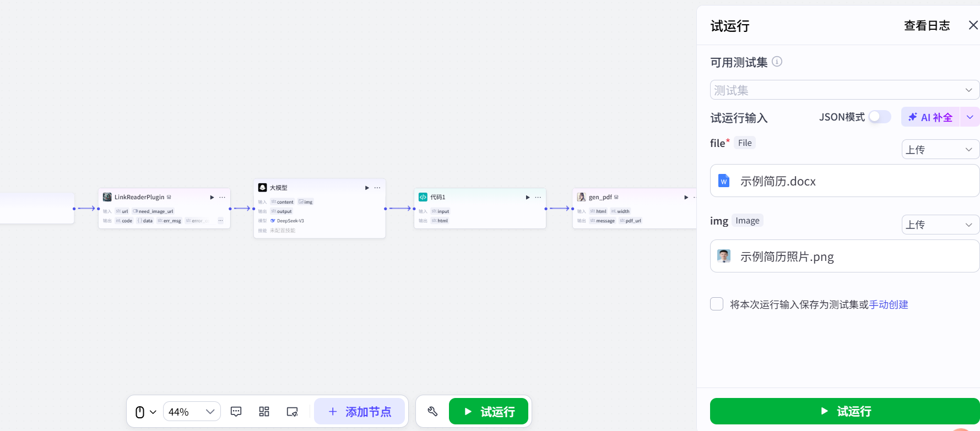980x431 pixels.
Task: Click the pdf_url output in gen_pdf node
Action: [631, 221]
